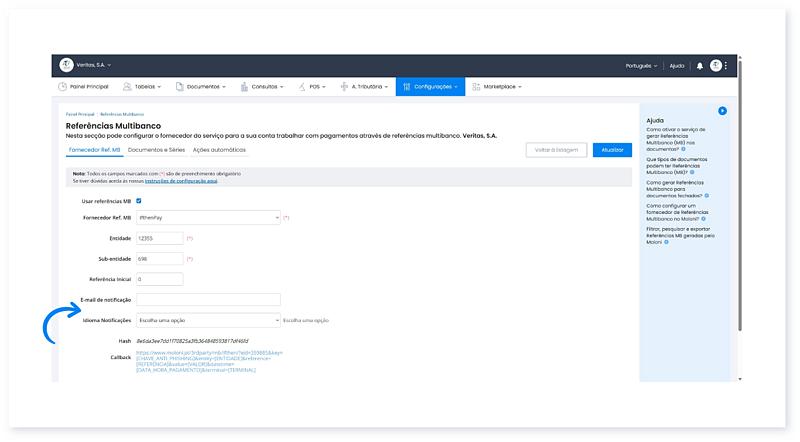Screen dimensions: 800x442
Task: Open the three-dot options menu
Action: click(x=726, y=65)
